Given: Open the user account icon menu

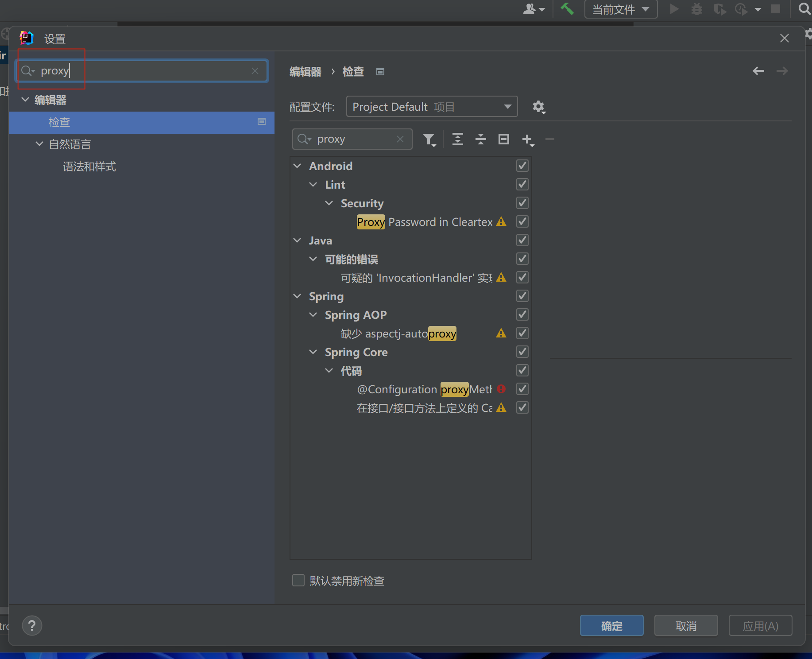Looking at the screenshot, I should click(x=534, y=9).
